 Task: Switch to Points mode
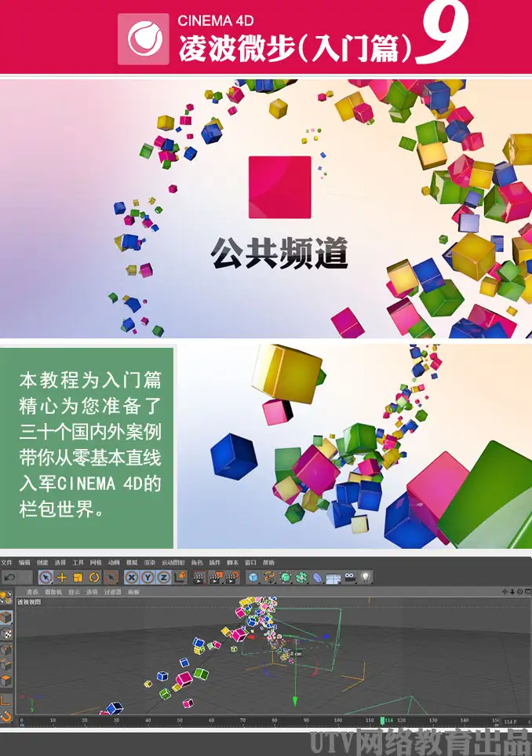tap(5, 649)
